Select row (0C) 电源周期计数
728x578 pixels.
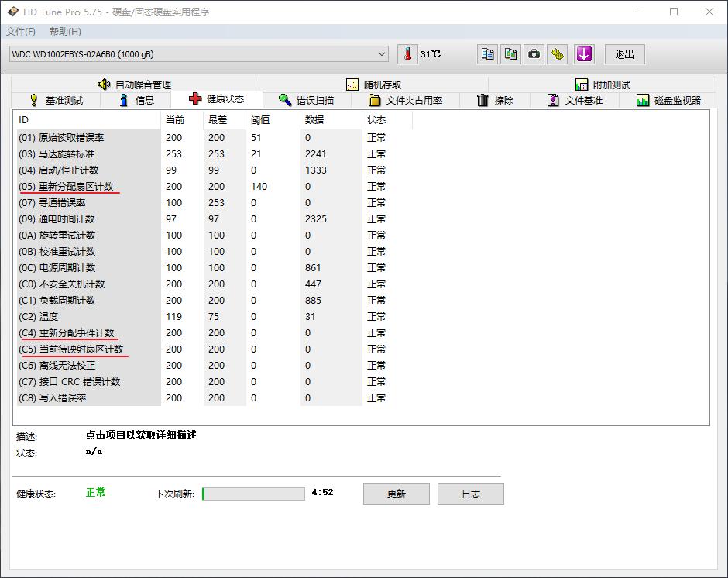(x=215, y=267)
